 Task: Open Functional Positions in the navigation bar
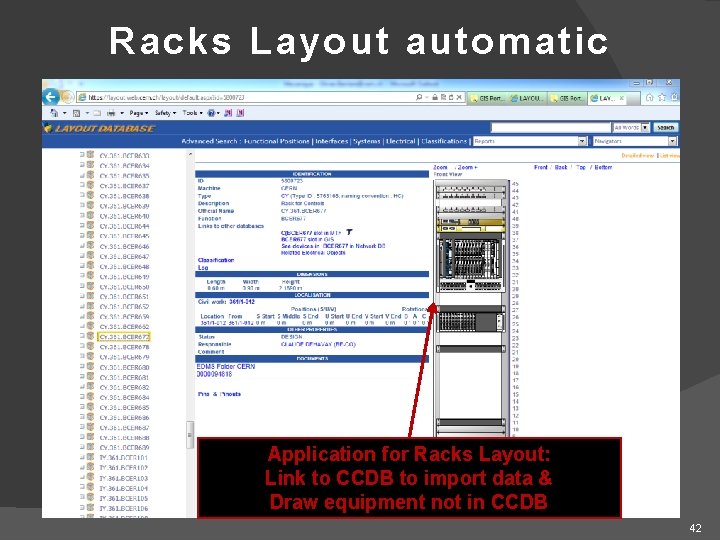(276, 141)
